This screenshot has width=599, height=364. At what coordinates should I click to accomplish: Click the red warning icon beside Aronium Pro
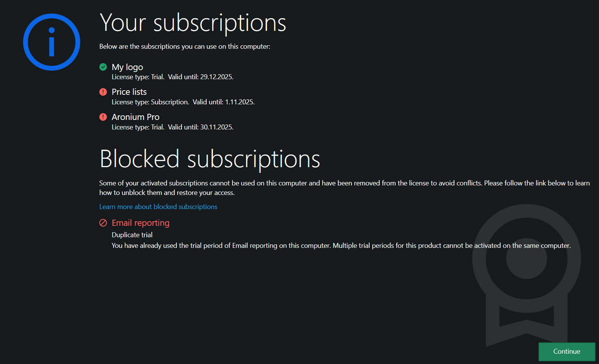coord(103,117)
